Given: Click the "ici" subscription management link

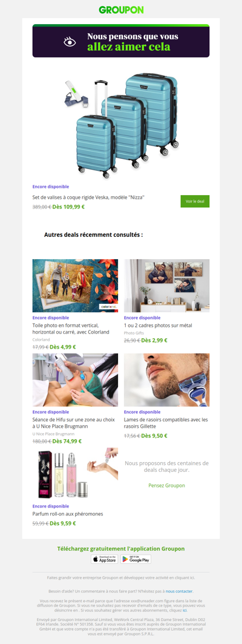Looking at the screenshot, I should click(x=185, y=610).
